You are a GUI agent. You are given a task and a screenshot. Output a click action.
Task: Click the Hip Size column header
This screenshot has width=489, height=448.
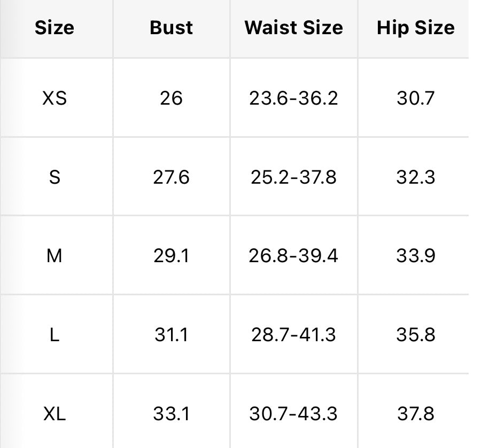point(416,28)
